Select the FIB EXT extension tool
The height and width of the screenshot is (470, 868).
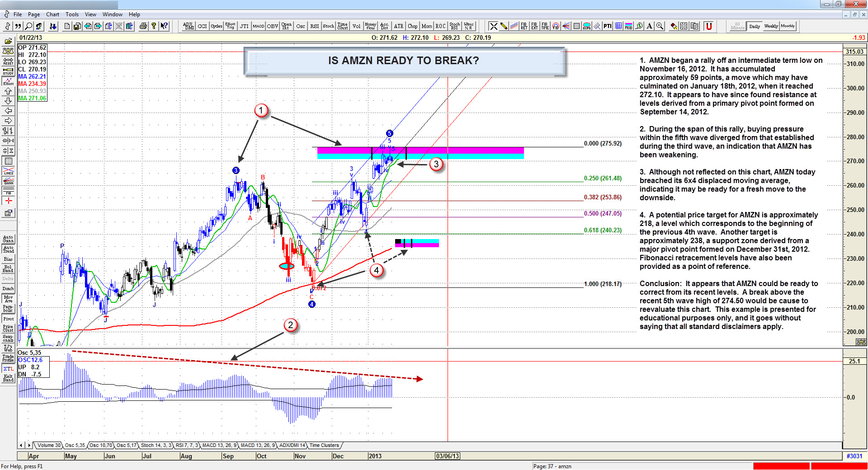(534, 26)
